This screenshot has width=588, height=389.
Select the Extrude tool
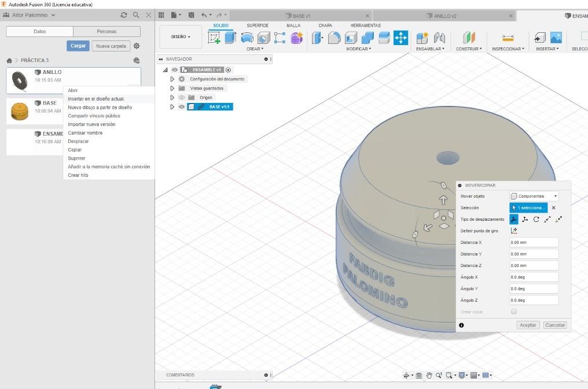(230, 38)
